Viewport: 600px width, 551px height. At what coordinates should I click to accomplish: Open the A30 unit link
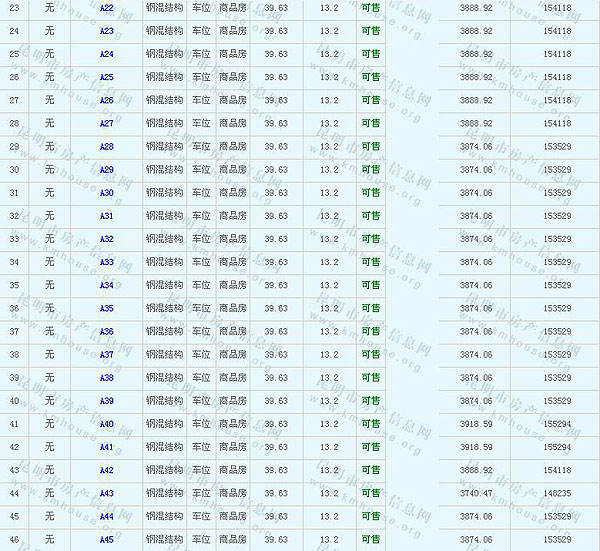[x=107, y=193]
